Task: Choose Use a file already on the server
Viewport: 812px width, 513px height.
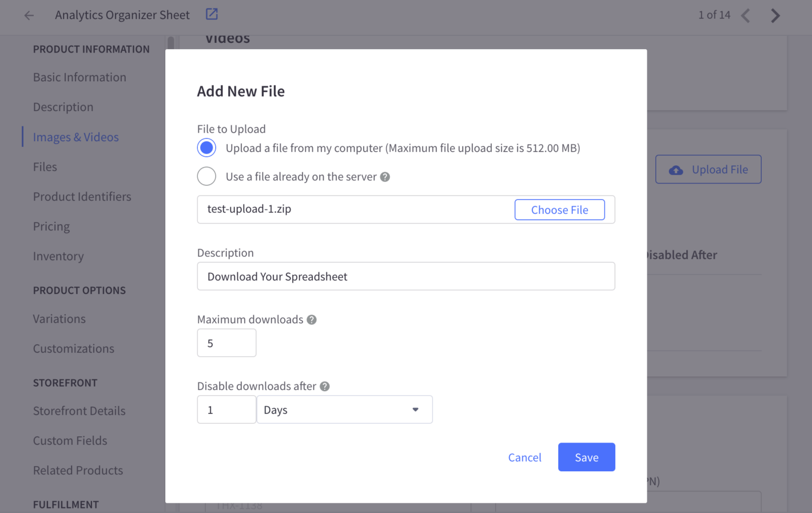Action: (206, 176)
